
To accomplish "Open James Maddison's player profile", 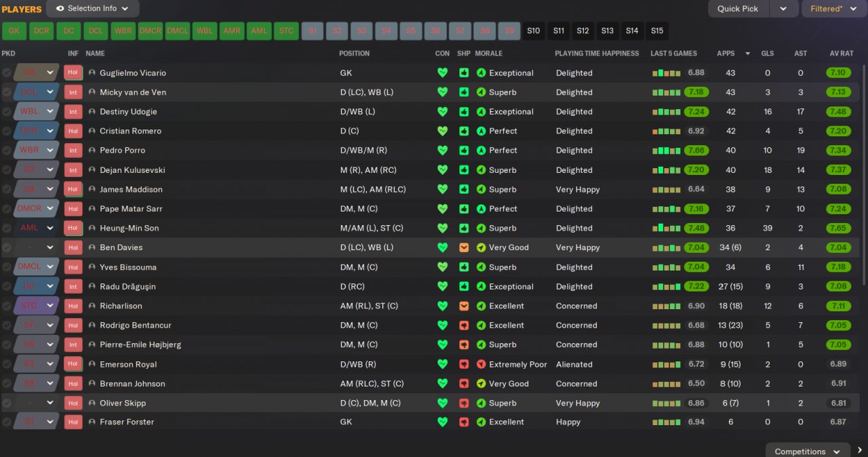I will 131,189.
